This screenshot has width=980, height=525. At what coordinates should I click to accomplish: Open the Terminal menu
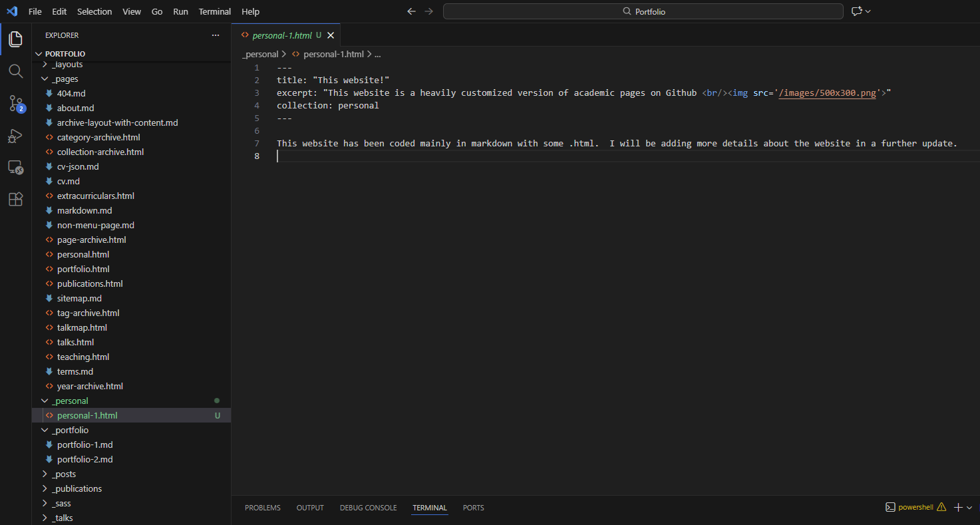click(x=214, y=11)
